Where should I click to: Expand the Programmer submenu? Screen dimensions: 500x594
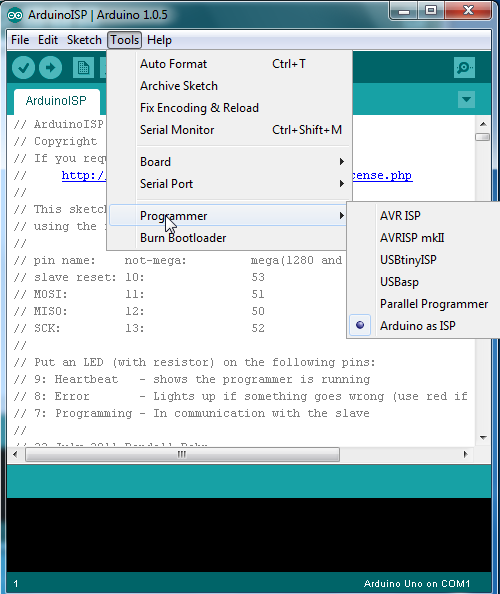point(229,216)
